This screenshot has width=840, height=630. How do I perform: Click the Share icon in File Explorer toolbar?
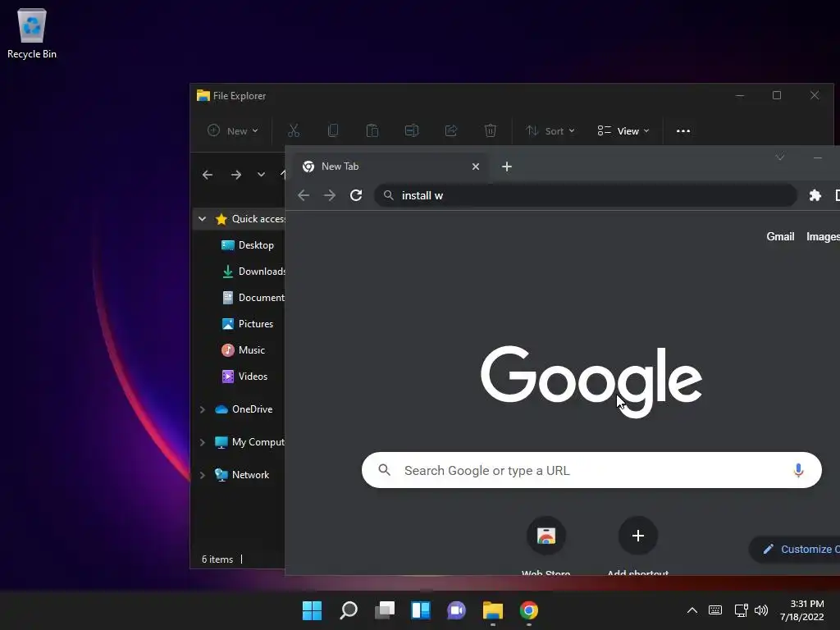[x=451, y=130]
